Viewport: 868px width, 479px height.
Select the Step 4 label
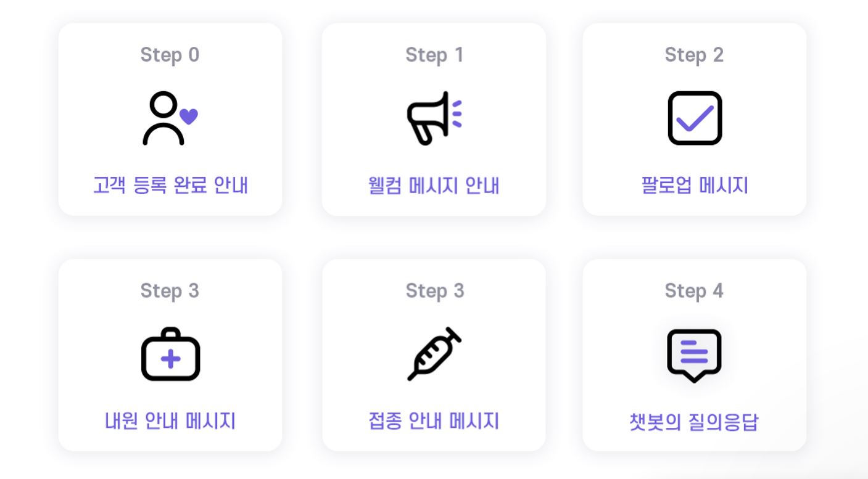coord(694,290)
